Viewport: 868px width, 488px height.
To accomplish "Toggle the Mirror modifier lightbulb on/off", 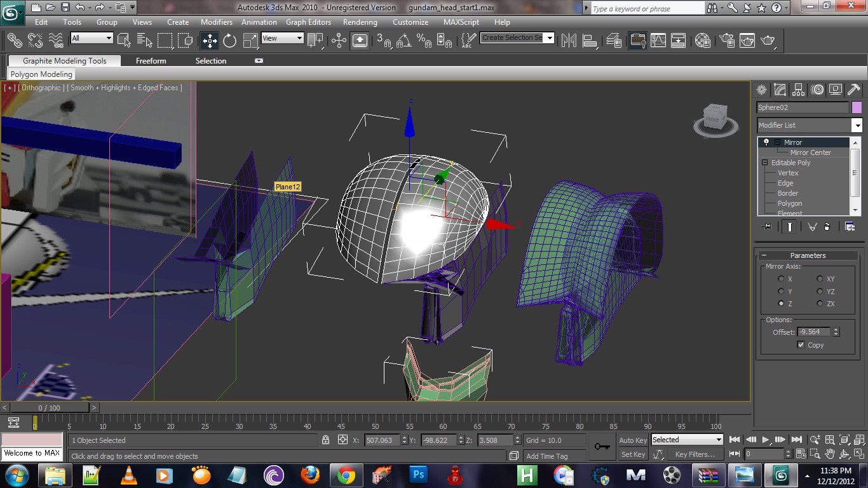I will click(x=766, y=142).
